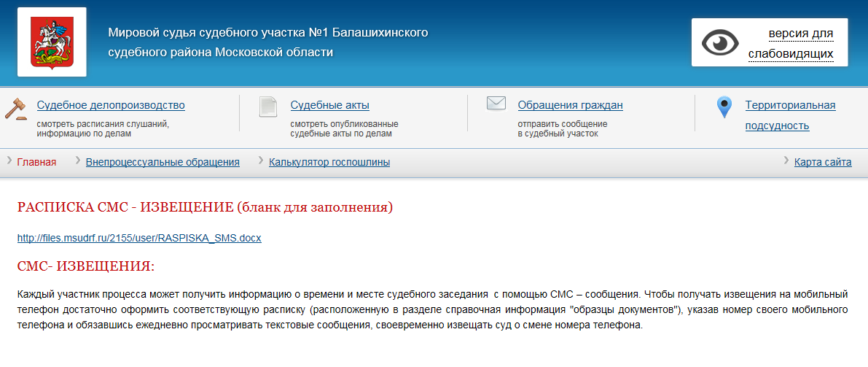Screen dimensions: 868x367
Task: Click the envelope icon beside Обращения граждан
Action: [496, 103]
